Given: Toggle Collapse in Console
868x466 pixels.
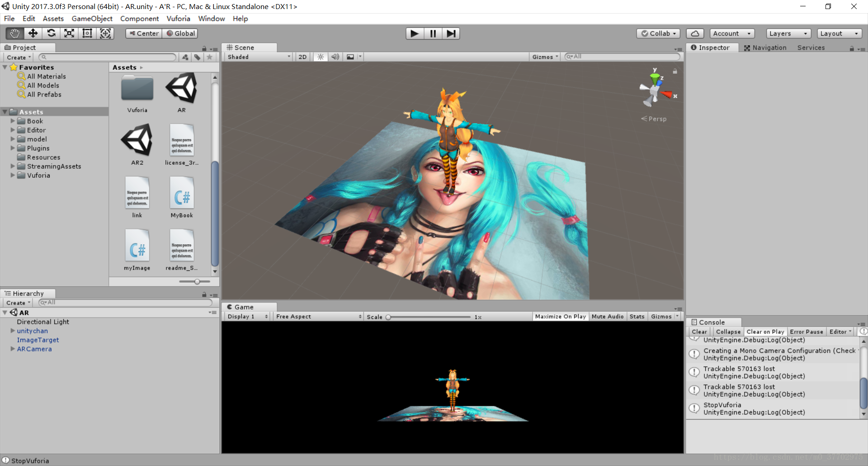Looking at the screenshot, I should point(728,332).
